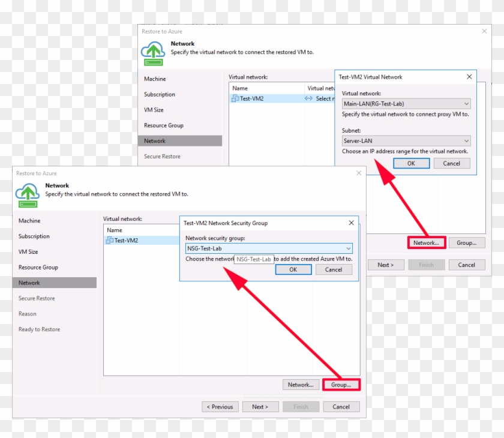Close the Test-VM2 Virtual Network dialog

[x=469, y=77]
